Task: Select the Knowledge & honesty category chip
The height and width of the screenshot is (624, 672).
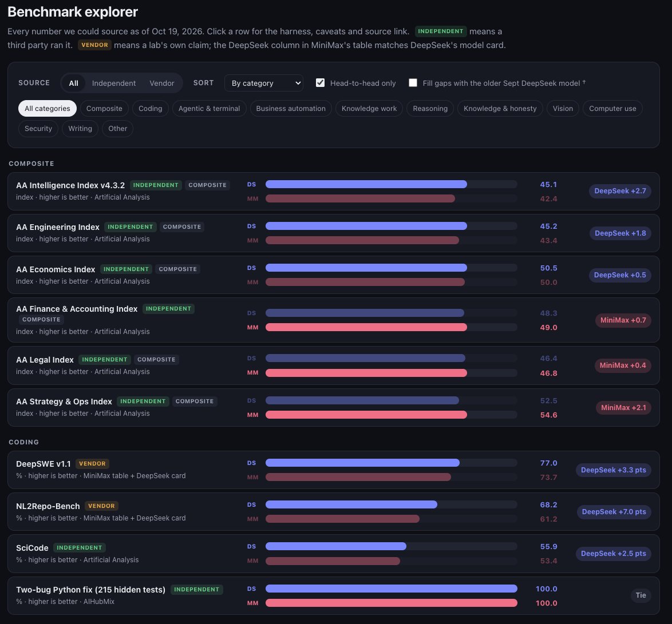Action: tap(500, 108)
